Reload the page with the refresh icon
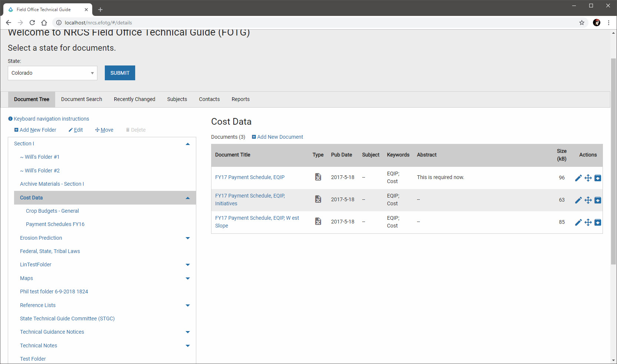The image size is (617, 364). [32, 23]
